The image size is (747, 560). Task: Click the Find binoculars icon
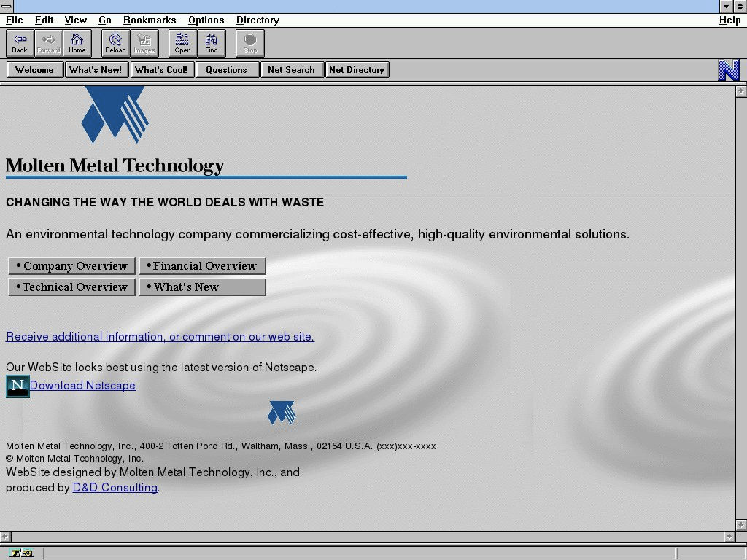coord(212,43)
